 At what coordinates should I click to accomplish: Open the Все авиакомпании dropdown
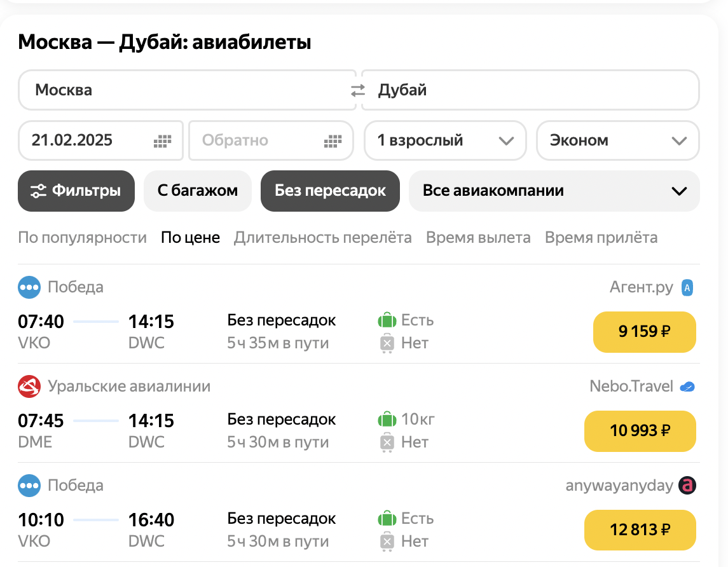point(554,190)
